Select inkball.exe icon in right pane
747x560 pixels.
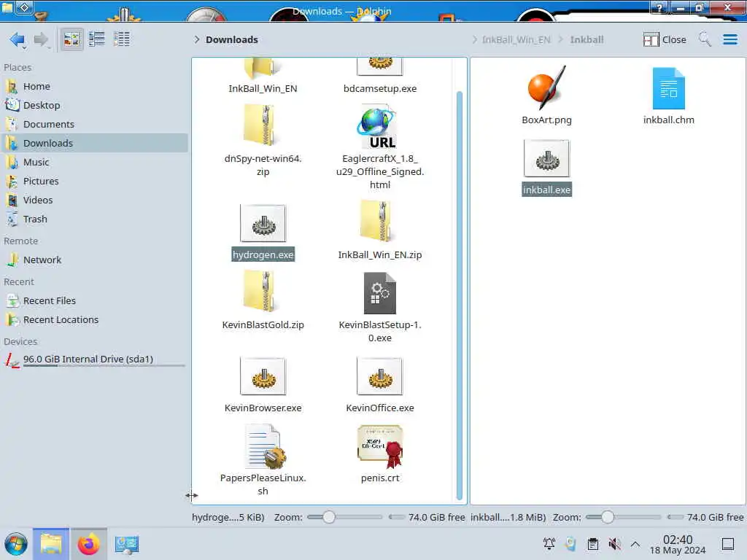[x=546, y=158]
